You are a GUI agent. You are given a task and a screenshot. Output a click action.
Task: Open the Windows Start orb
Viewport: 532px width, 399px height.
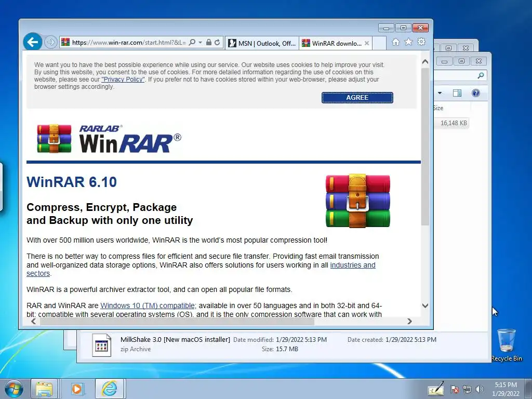click(14, 389)
